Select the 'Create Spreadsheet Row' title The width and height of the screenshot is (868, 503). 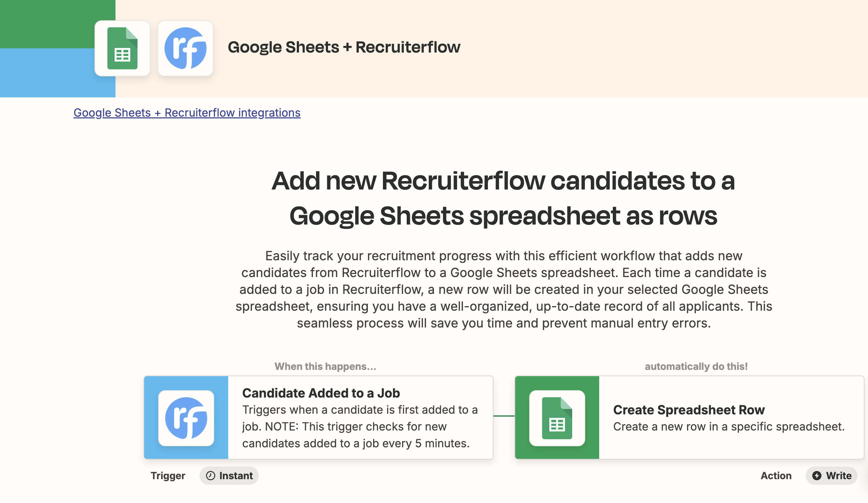(689, 410)
